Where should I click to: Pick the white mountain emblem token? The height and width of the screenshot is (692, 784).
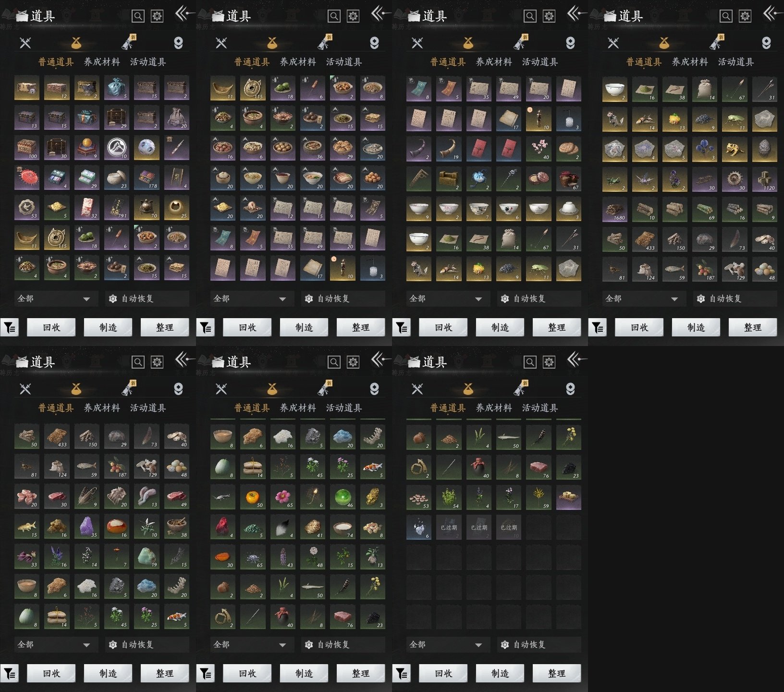pyautogui.click(x=116, y=148)
